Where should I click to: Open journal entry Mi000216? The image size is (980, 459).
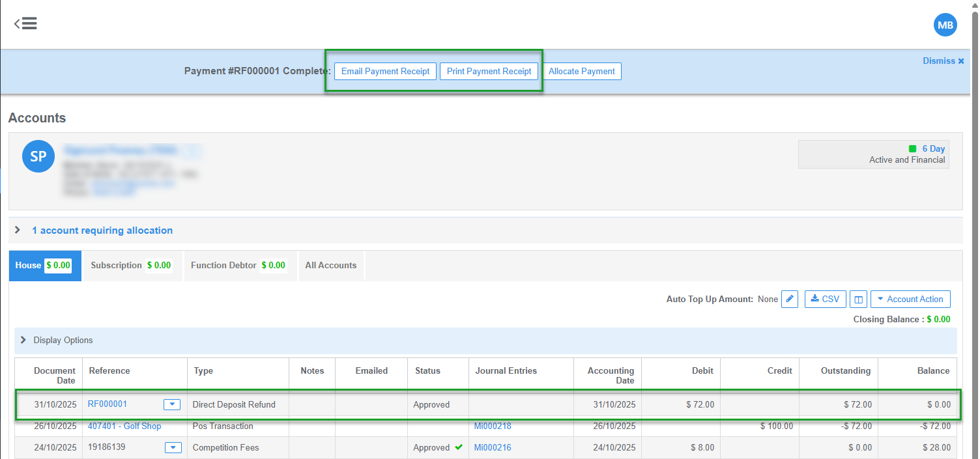click(x=493, y=447)
